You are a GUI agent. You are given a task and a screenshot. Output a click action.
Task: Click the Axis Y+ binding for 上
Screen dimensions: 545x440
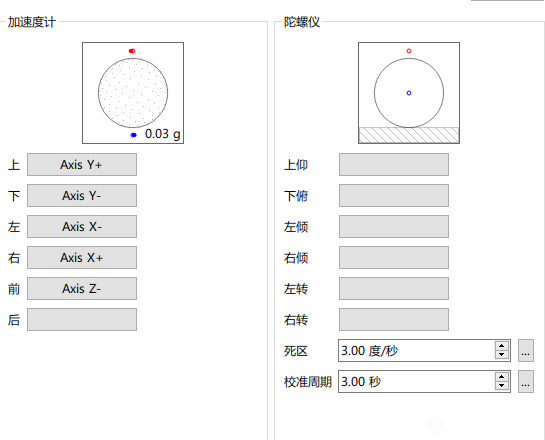tap(82, 164)
